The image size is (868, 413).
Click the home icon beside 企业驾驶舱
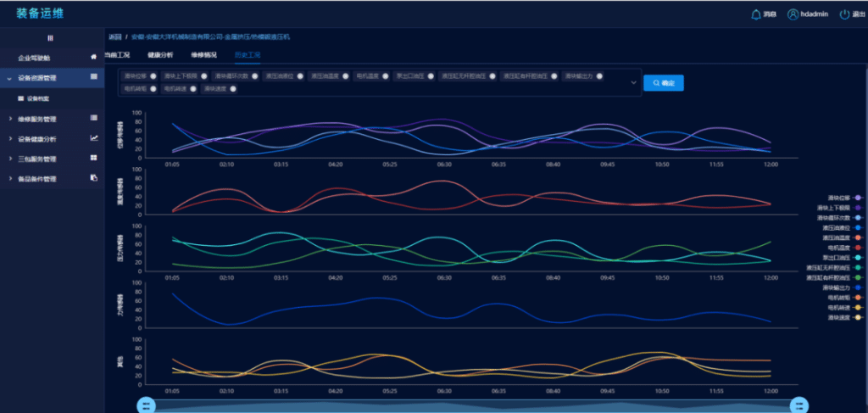pos(94,57)
